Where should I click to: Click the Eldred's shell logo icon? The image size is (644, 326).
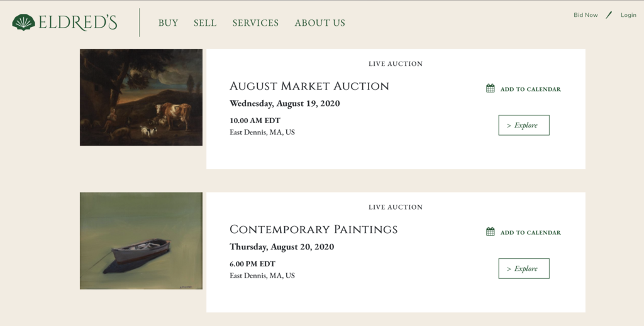(x=23, y=23)
